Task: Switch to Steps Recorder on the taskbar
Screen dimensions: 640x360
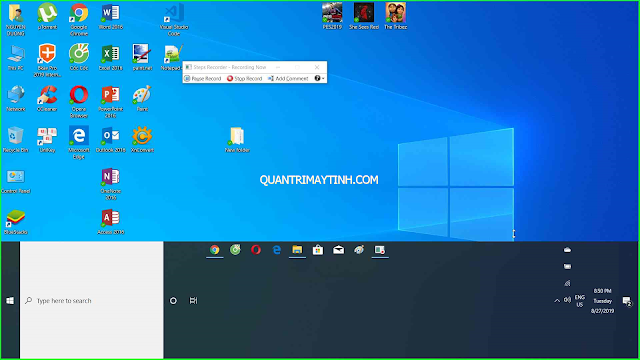Action: tap(380, 249)
